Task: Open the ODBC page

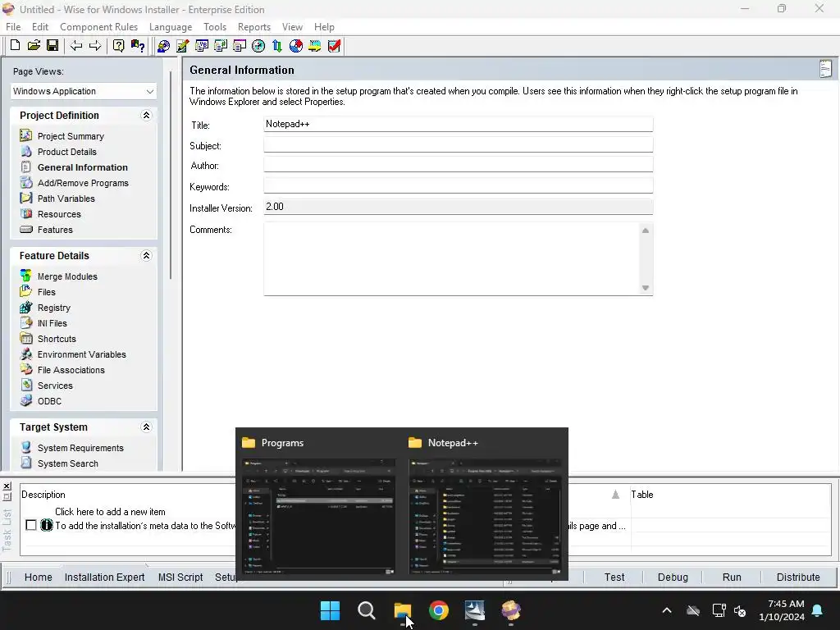Action: 49,400
